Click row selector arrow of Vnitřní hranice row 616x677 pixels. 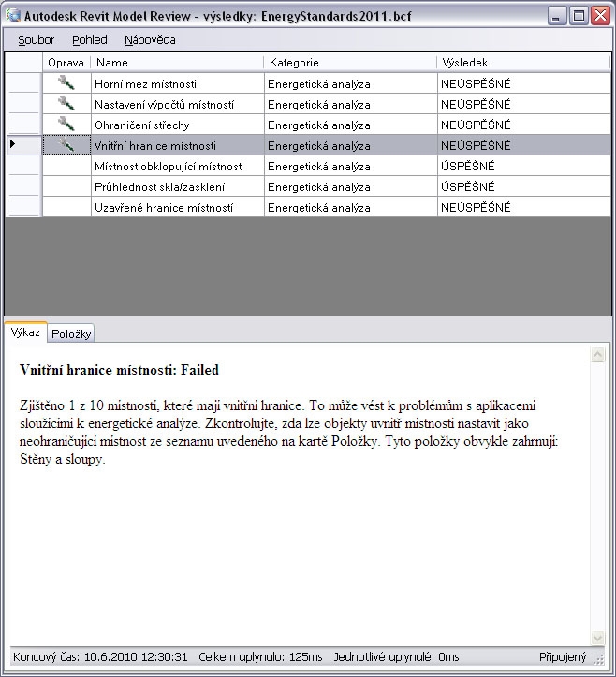pos(13,144)
